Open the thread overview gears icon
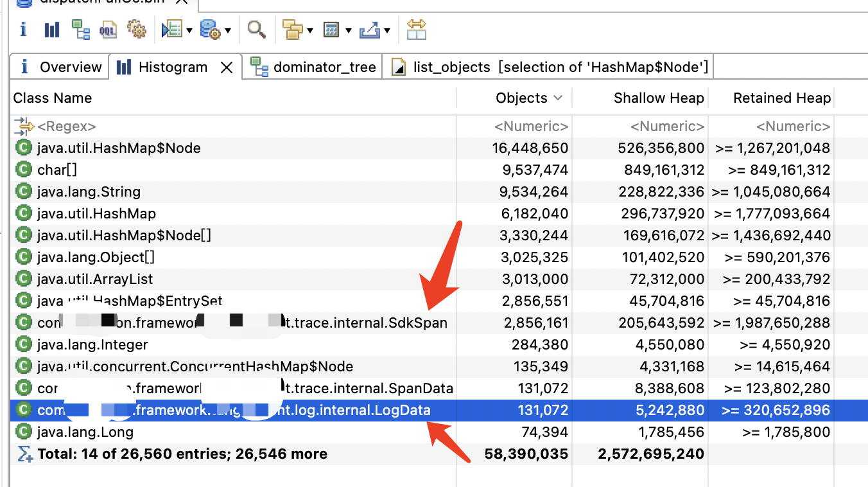The image size is (868, 487). (x=137, y=30)
